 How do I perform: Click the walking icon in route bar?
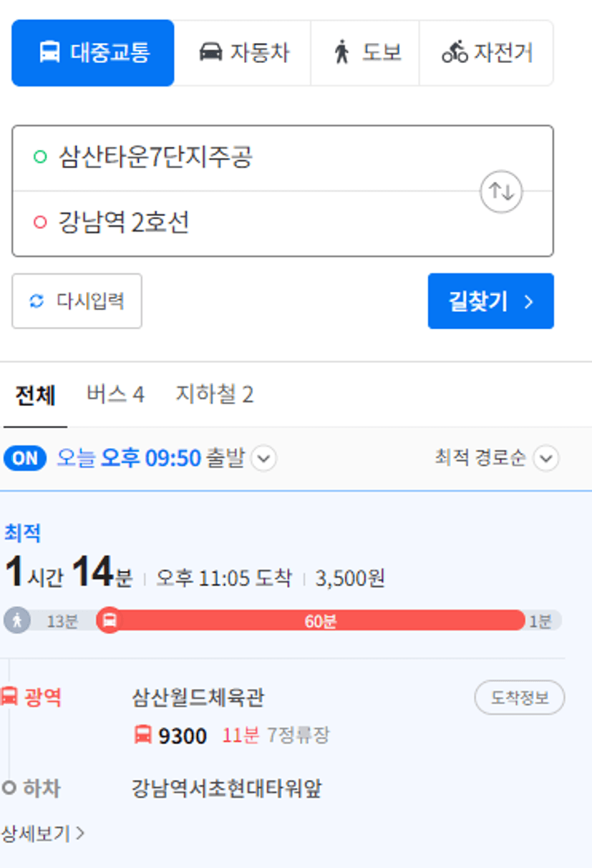tap(17, 620)
